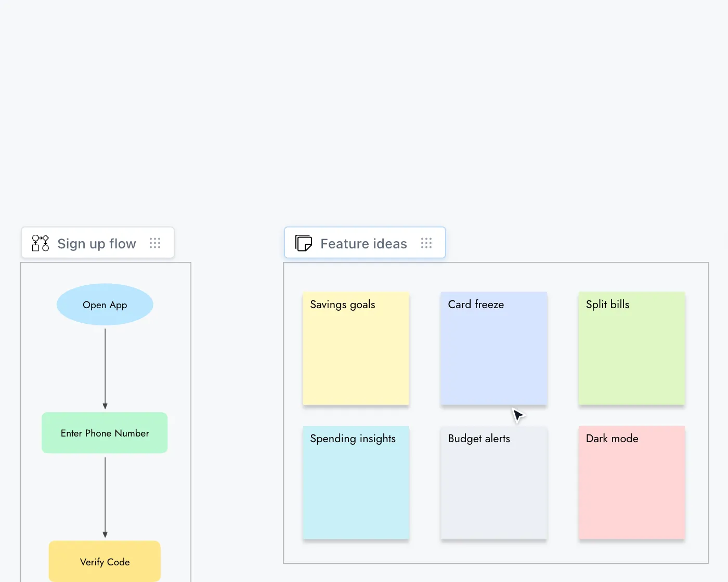
Task: Click the arrow from Enter Phone Number to Verify Code
Action: 105,497
